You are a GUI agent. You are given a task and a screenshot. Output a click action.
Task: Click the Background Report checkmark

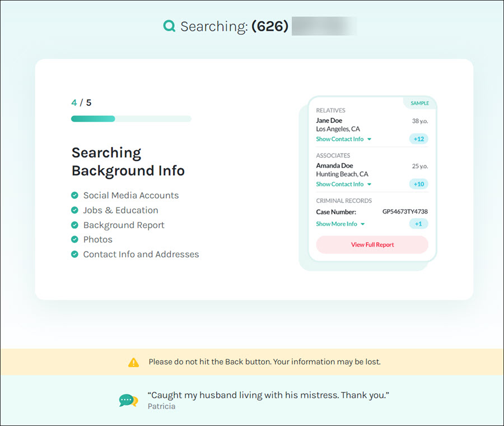[74, 225]
